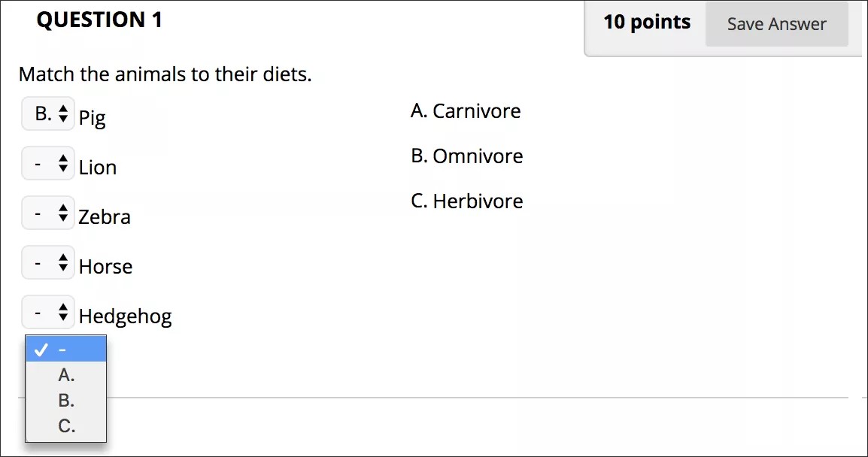868x457 pixels.
Task: Click the Zebra label text
Action: pyautogui.click(x=105, y=217)
